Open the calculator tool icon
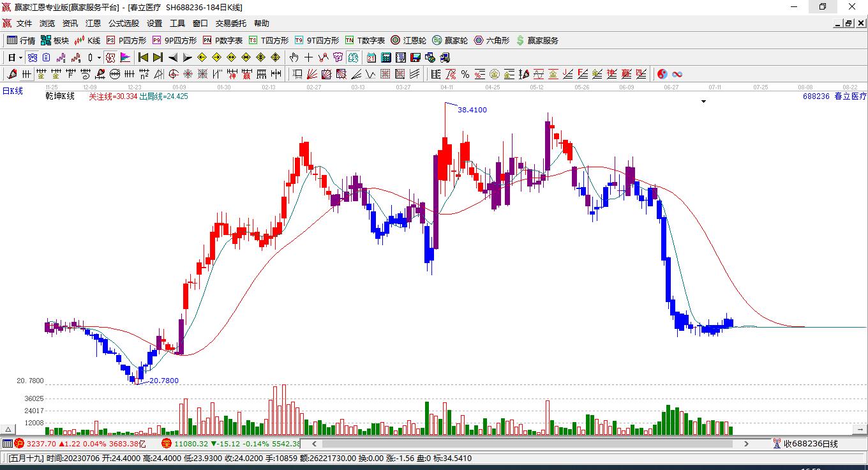This screenshot has width=868, height=470. coord(385,57)
